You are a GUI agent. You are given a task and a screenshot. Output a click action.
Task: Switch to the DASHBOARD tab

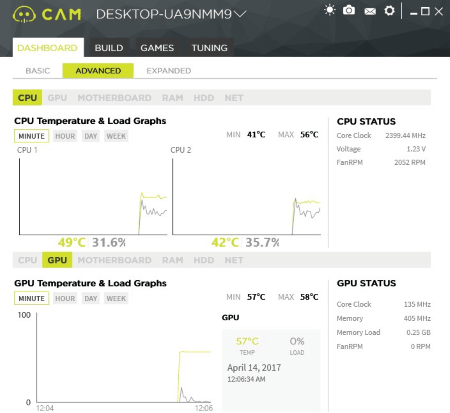(48, 48)
